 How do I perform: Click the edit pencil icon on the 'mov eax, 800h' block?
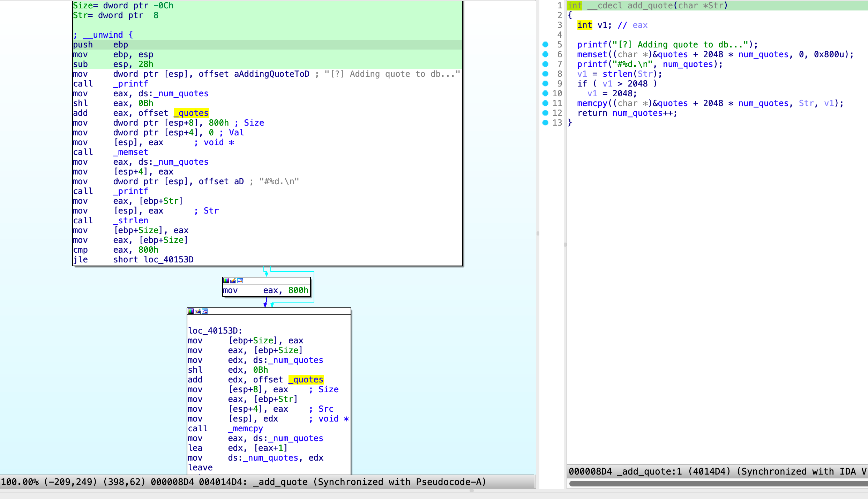[x=233, y=281]
